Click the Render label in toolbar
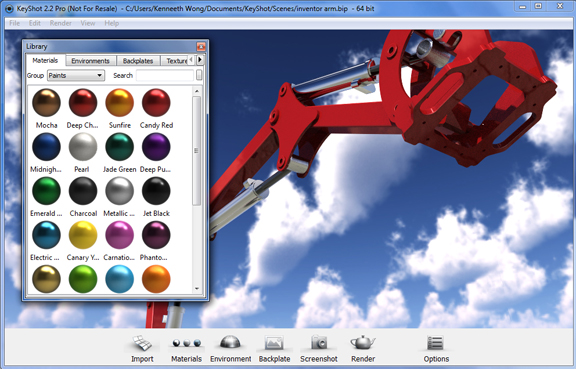This screenshot has width=576, height=369. tap(363, 359)
